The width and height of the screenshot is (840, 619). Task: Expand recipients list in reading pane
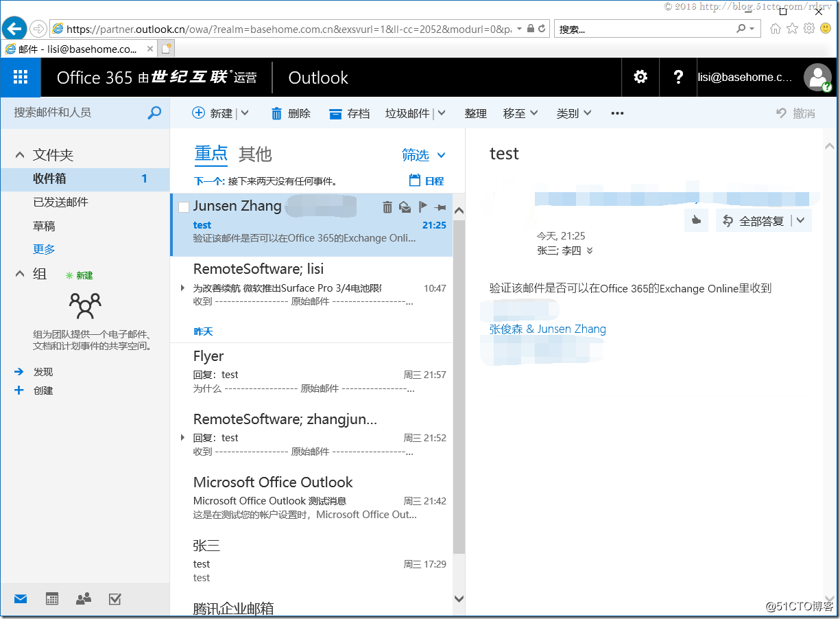point(590,251)
